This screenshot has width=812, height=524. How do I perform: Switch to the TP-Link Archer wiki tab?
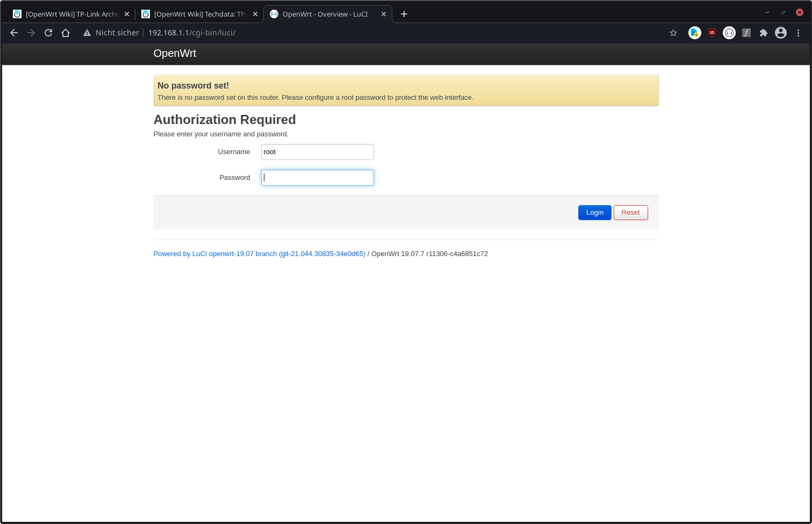(x=71, y=14)
